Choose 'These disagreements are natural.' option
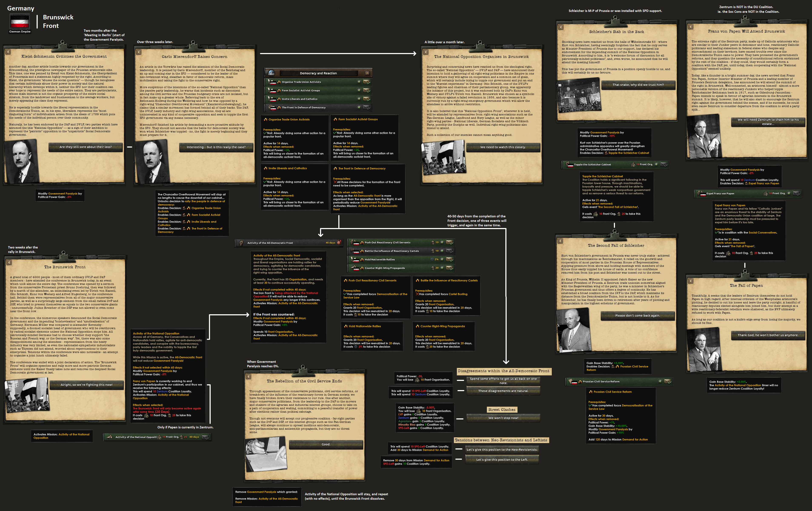The image size is (812, 511). click(503, 391)
